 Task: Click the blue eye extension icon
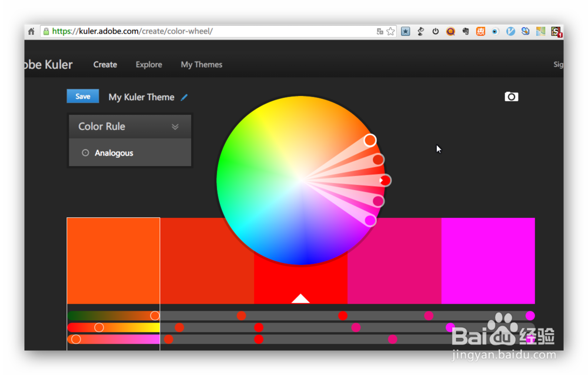(x=495, y=32)
